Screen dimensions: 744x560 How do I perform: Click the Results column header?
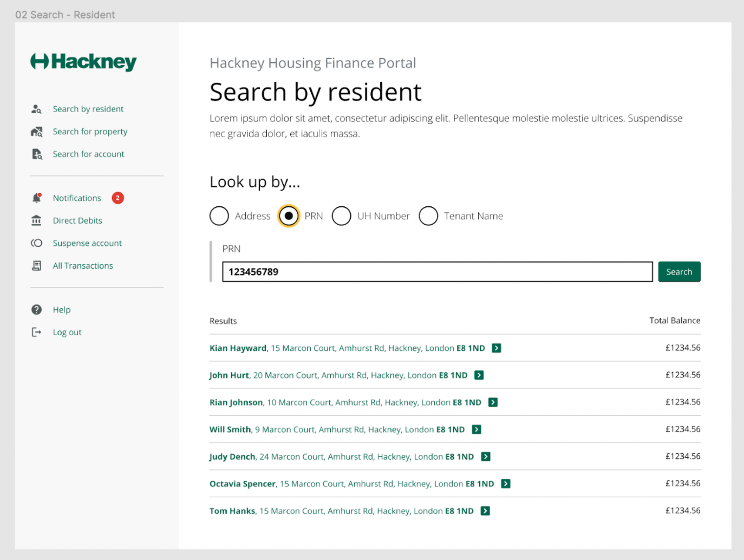223,321
